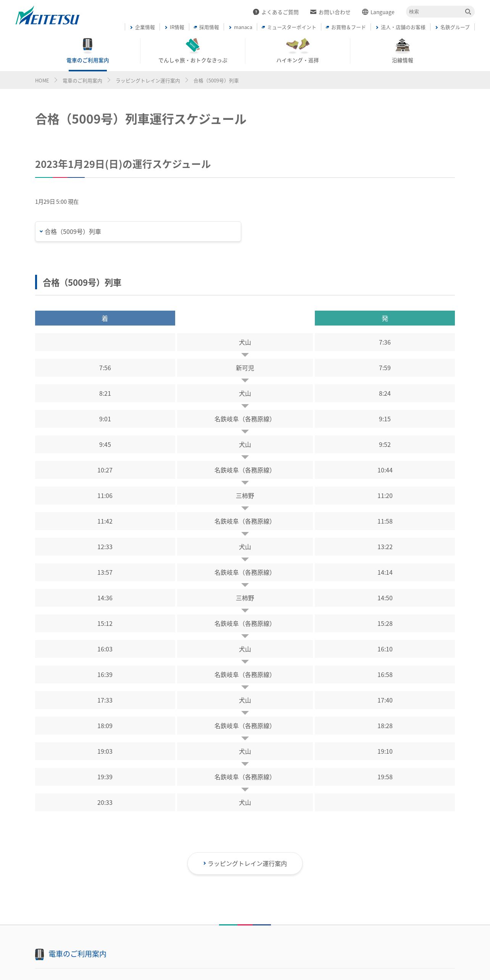The width and height of the screenshot is (490, 980).
Task: Click the contact envelope icon
Action: (x=313, y=12)
